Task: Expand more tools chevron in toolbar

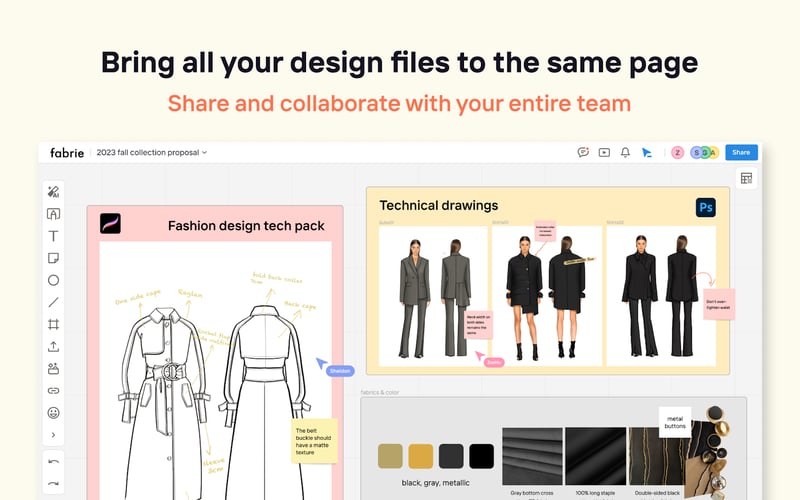Action: (53, 435)
